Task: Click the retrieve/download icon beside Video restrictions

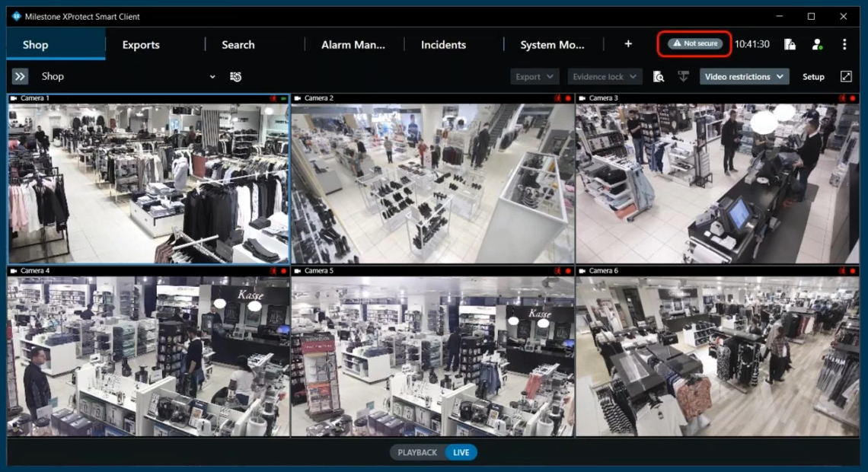Action: coord(683,77)
